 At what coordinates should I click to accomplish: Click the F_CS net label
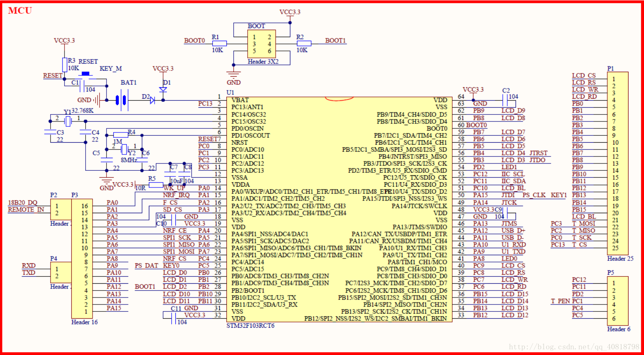[x=170, y=203]
